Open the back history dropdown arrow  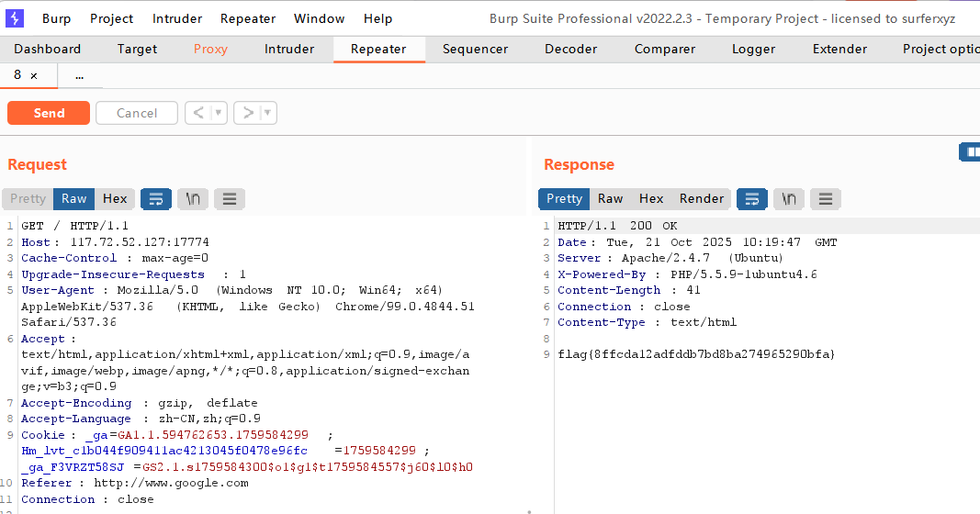[219, 113]
